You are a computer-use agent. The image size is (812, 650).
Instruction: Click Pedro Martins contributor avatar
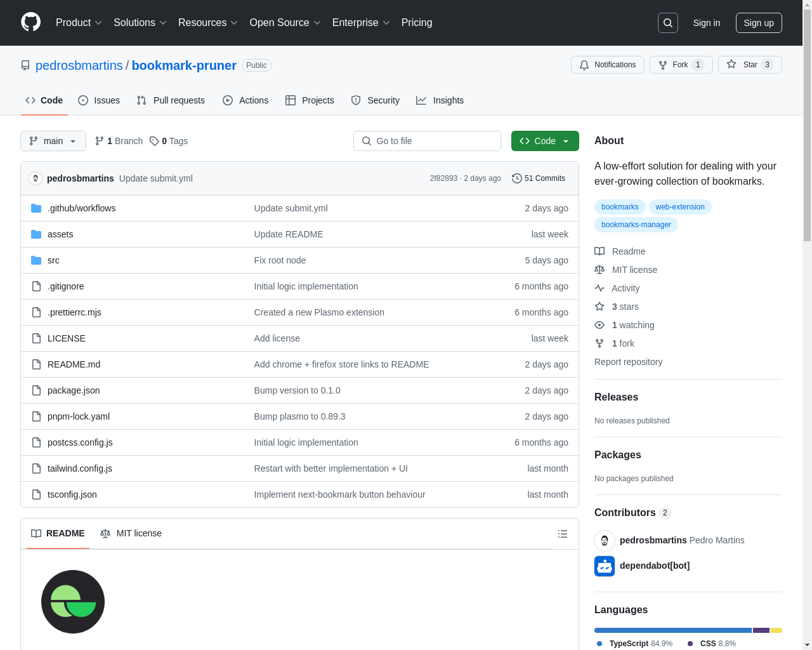tap(605, 541)
